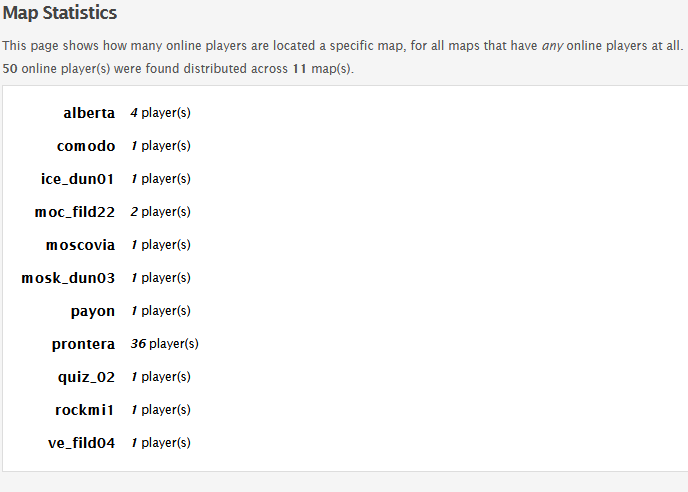Click the 50 online player(s) summary text

(x=56, y=69)
